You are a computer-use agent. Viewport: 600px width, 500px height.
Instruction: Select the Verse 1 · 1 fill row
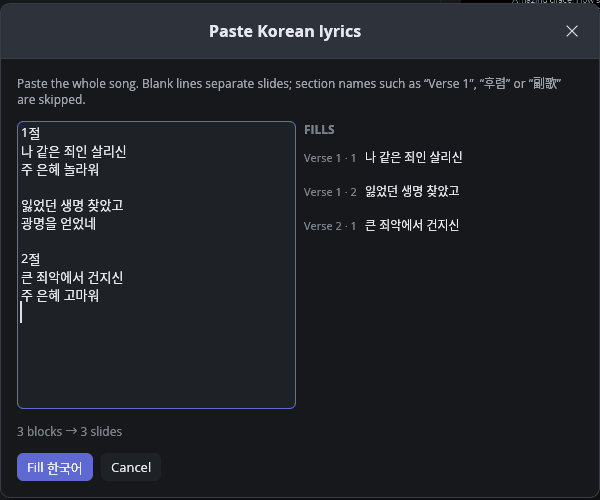383,158
